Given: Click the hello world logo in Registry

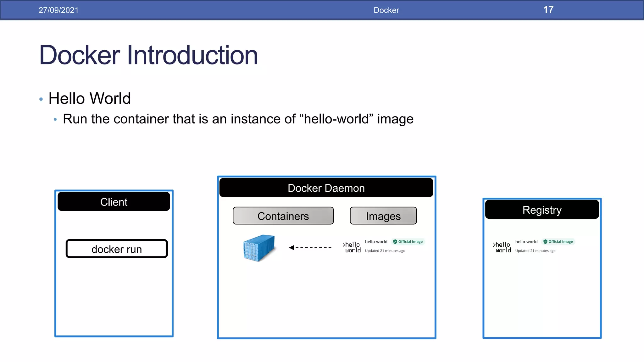Looking at the screenshot, I should [x=502, y=247].
